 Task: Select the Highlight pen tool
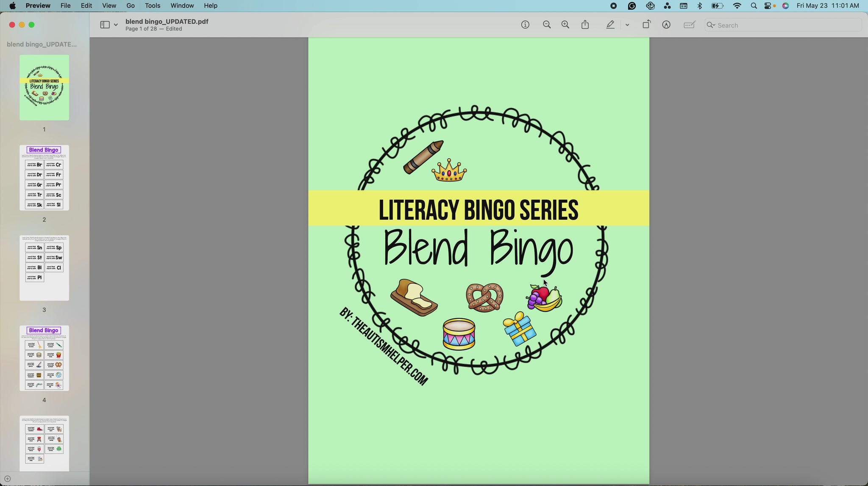click(x=610, y=25)
